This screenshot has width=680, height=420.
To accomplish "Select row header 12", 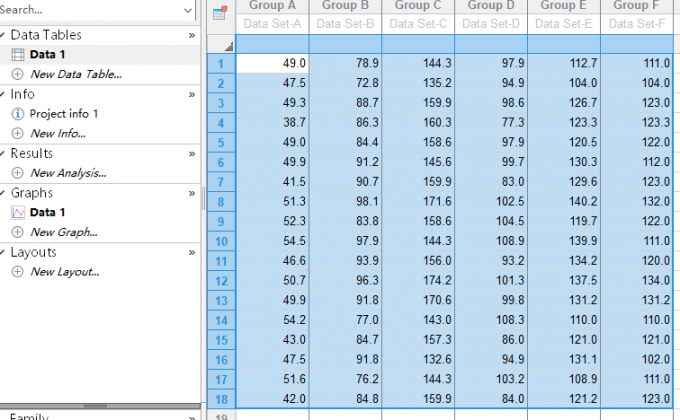I will pos(221,281).
